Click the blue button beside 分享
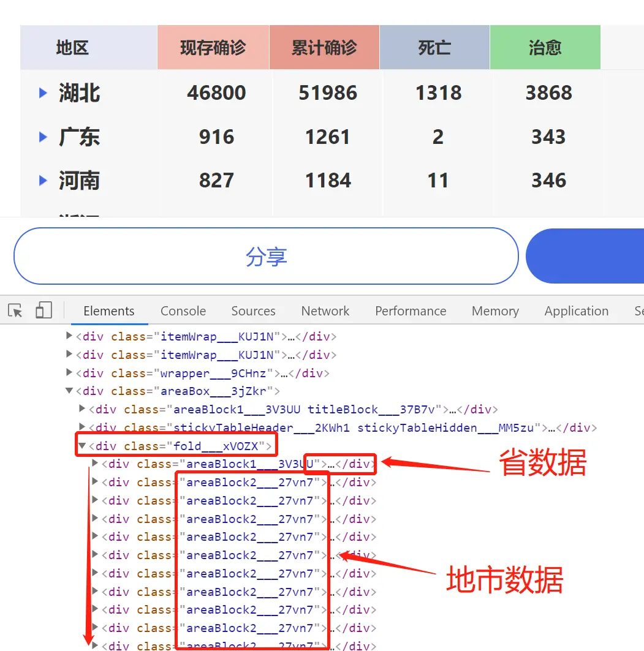The image size is (644, 651). pos(585,256)
